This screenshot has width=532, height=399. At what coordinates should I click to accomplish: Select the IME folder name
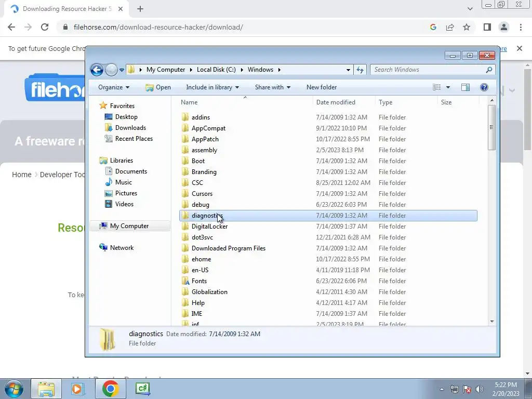tap(196, 313)
